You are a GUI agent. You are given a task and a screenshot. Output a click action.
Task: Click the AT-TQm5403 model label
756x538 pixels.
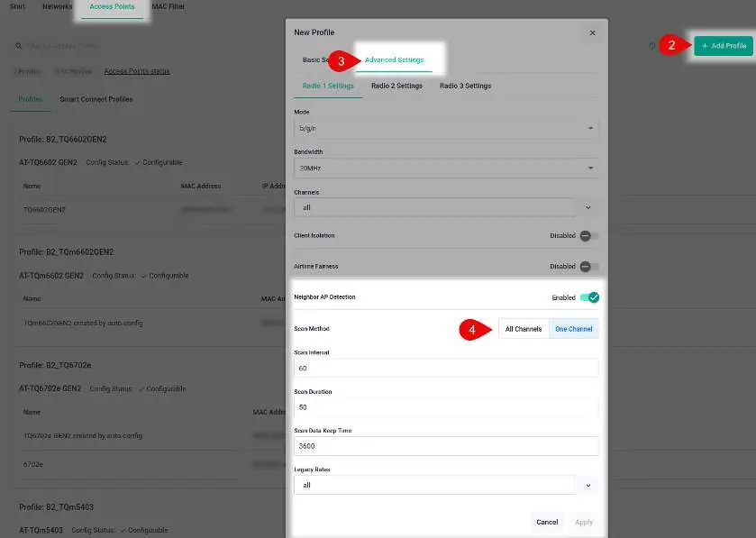(41, 530)
